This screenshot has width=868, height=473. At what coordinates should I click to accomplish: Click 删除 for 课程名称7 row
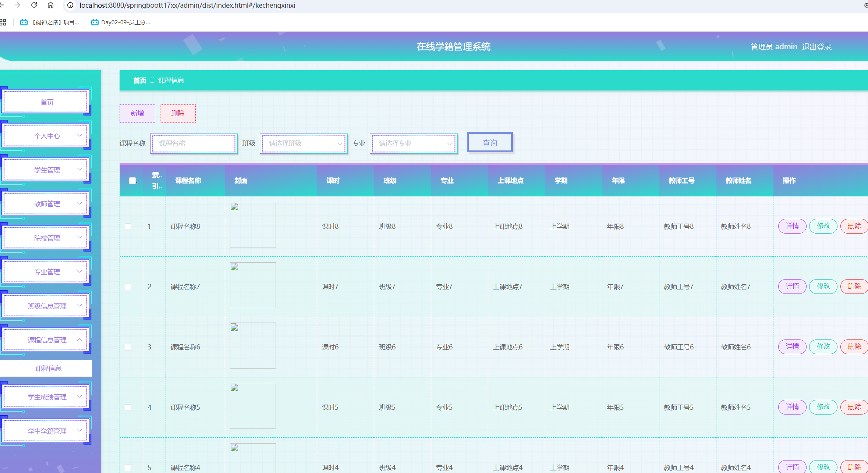tap(854, 286)
